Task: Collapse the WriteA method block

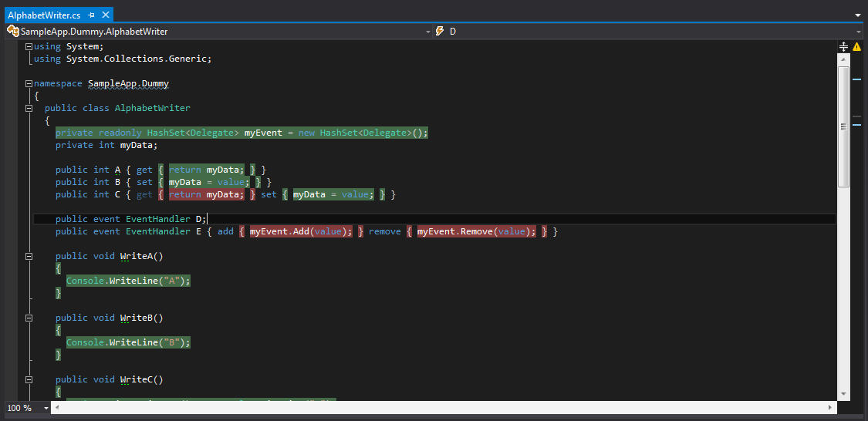Action: tap(29, 256)
